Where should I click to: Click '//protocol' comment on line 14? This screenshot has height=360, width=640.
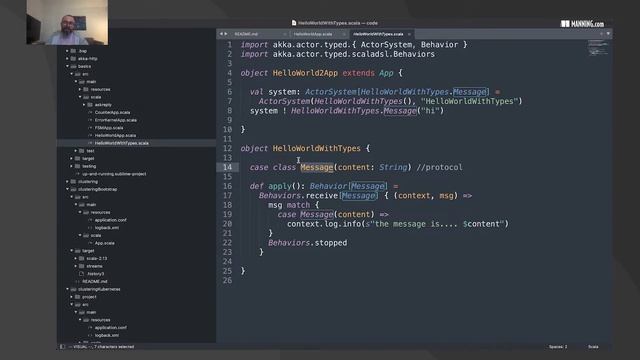(440, 167)
